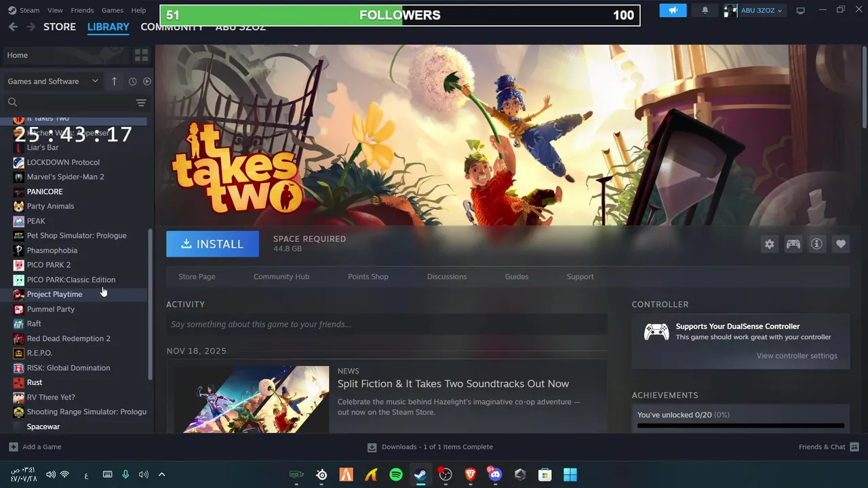Select Red Dead Redemption 2

click(x=73, y=338)
